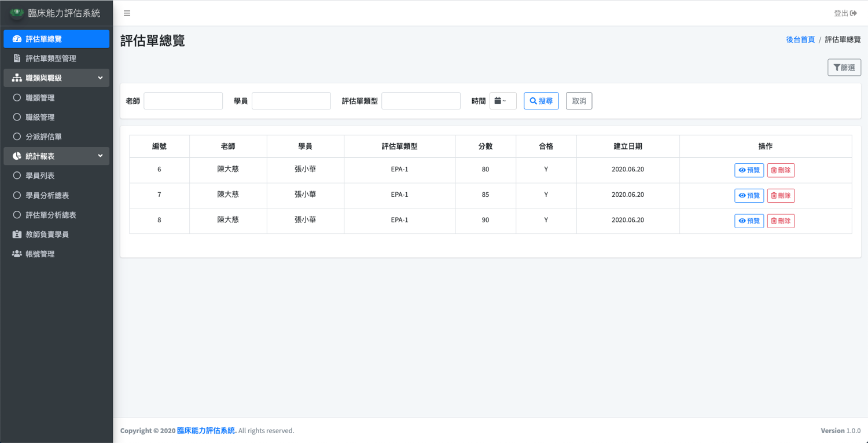868x443 pixels.
Task: Collapse the 職類與職級 menu chevron
Action: pos(100,78)
